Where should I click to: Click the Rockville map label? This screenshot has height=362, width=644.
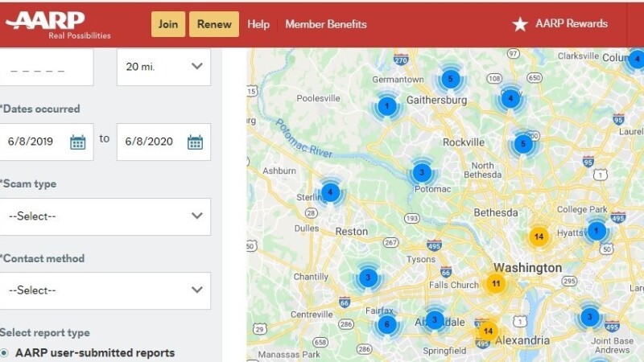coord(464,142)
